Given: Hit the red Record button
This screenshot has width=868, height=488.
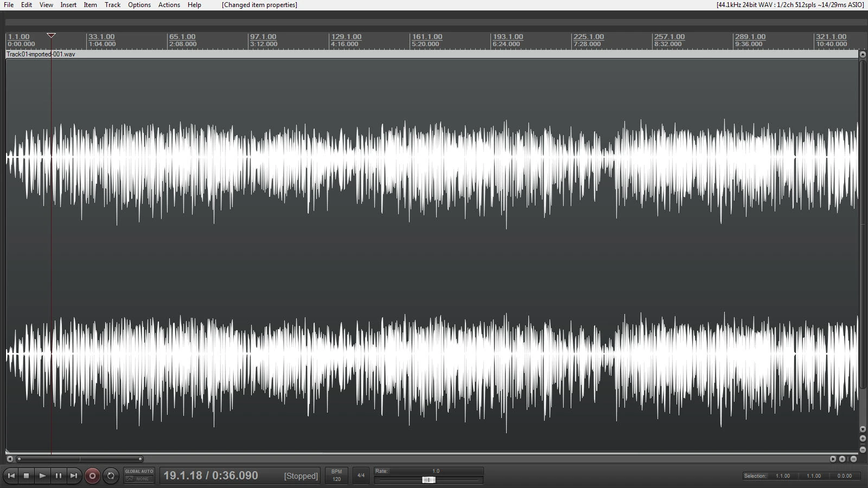Looking at the screenshot, I should click(92, 476).
